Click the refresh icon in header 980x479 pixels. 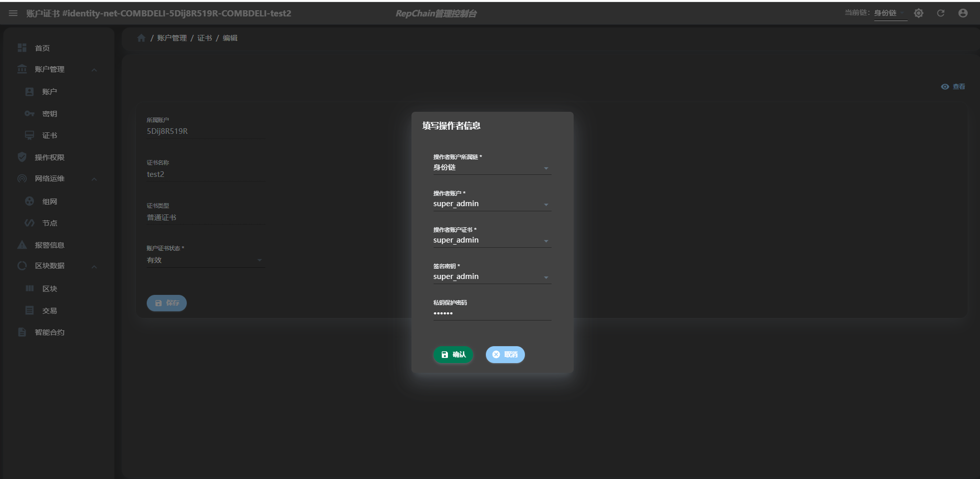coord(940,13)
